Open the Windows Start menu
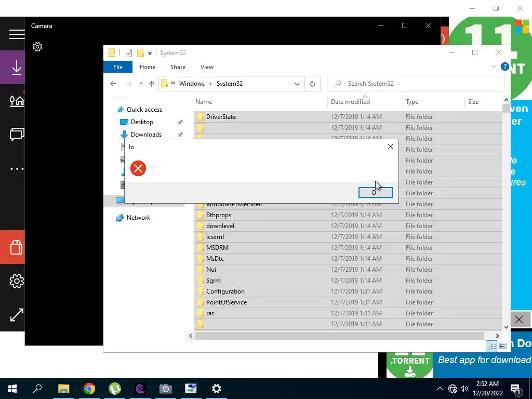 point(12,389)
